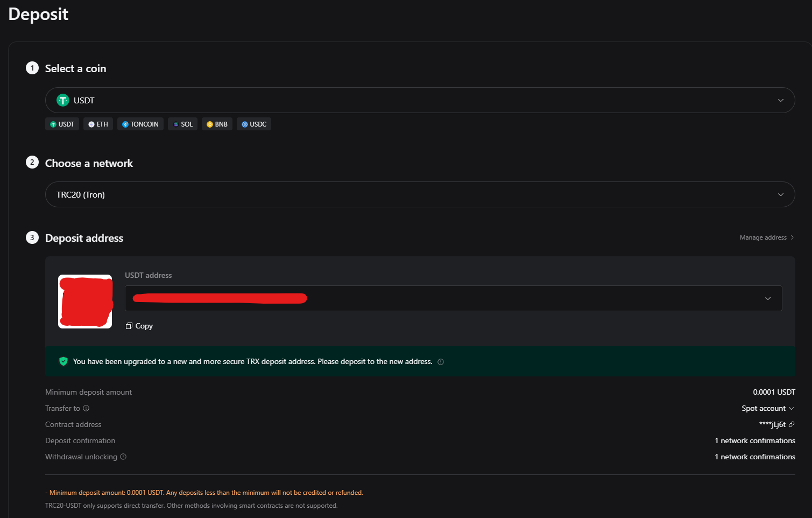
Task: Click the green shield icon in notice banner
Action: pos(63,361)
